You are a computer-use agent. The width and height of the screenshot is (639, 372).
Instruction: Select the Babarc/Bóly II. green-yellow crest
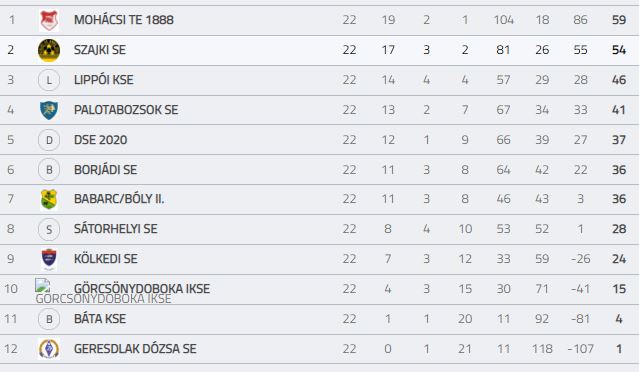point(49,199)
